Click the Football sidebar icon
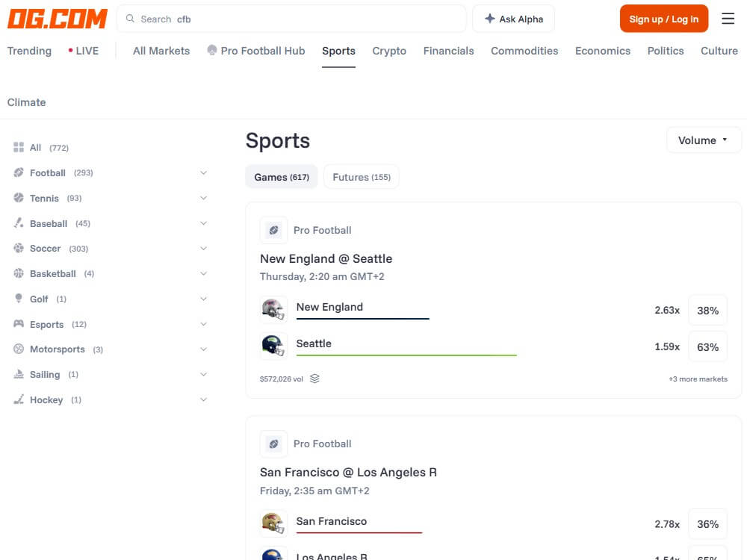This screenshot has height=560, width=747. pyautogui.click(x=19, y=172)
